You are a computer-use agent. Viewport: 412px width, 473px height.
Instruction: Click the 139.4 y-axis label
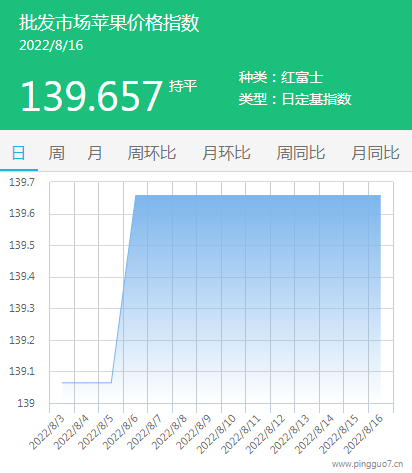[22, 276]
